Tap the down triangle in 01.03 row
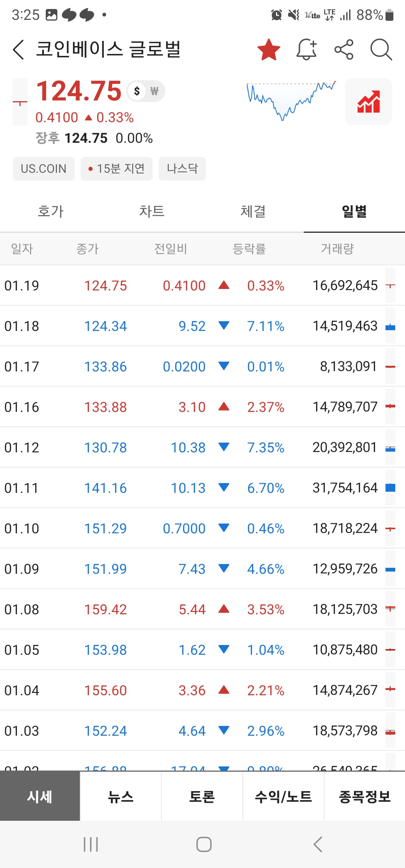405x868 pixels. 224,730
